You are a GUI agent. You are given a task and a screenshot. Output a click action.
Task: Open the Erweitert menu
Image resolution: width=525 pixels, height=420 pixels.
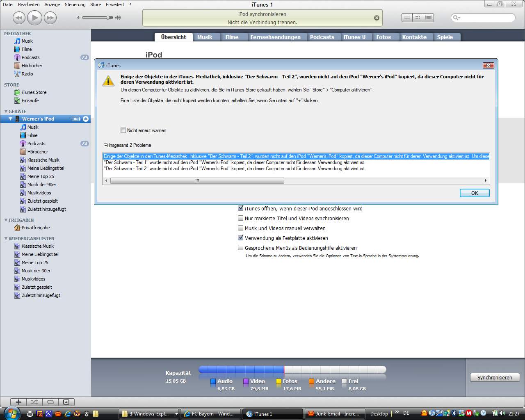(x=115, y=5)
